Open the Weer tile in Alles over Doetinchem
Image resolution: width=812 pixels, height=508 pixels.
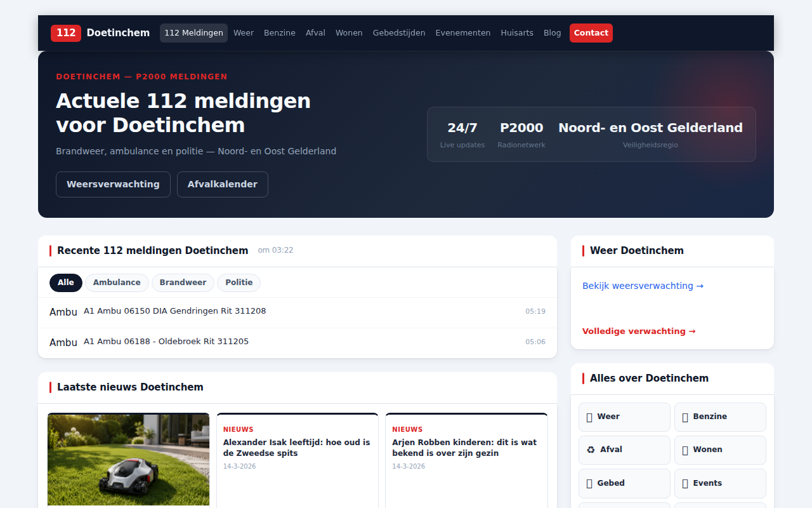click(x=624, y=417)
